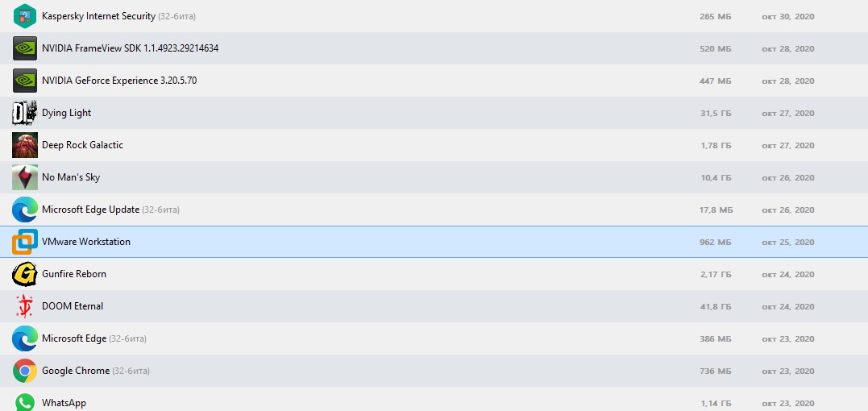Click the Deep Rock Galactic icon
The image size is (868, 411).
[25, 145]
